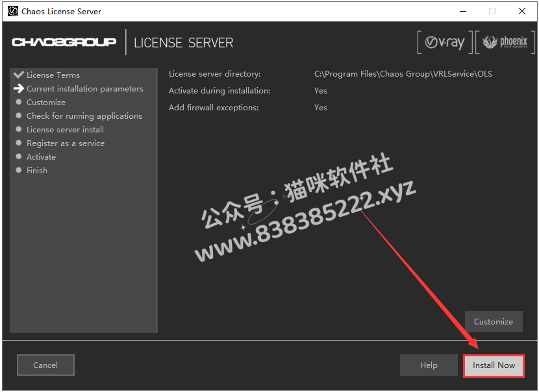This screenshot has height=392, width=539.
Task: Cancel the license server installation
Action: click(x=45, y=365)
